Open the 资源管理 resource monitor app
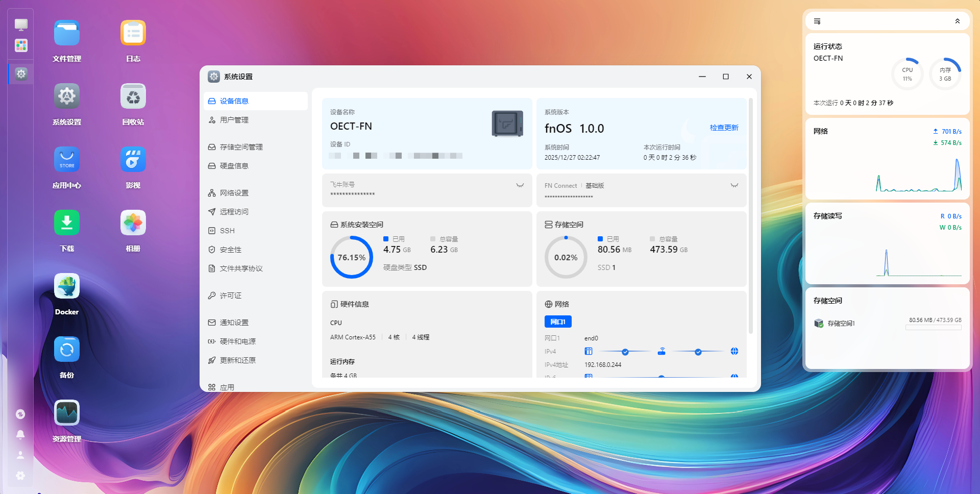 67,413
